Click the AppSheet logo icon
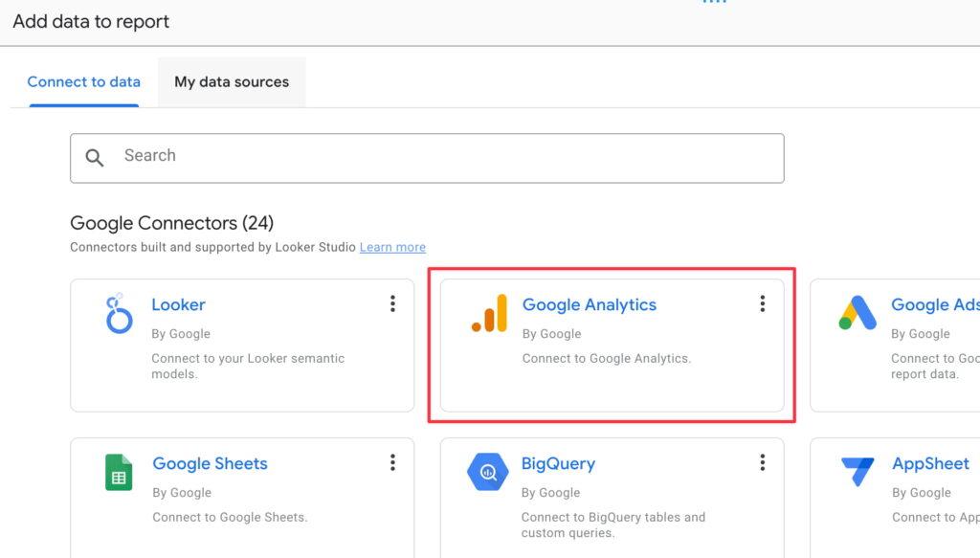Viewport: 980px width, 558px height. [857, 472]
